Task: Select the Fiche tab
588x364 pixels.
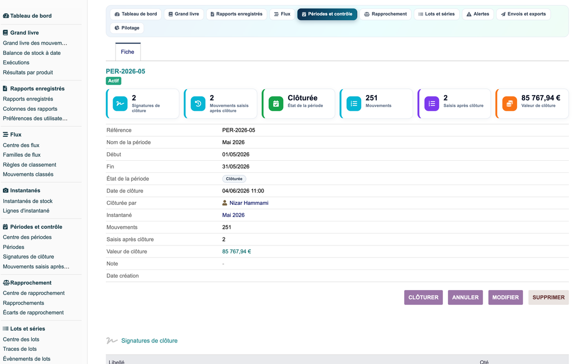Action: click(x=127, y=52)
